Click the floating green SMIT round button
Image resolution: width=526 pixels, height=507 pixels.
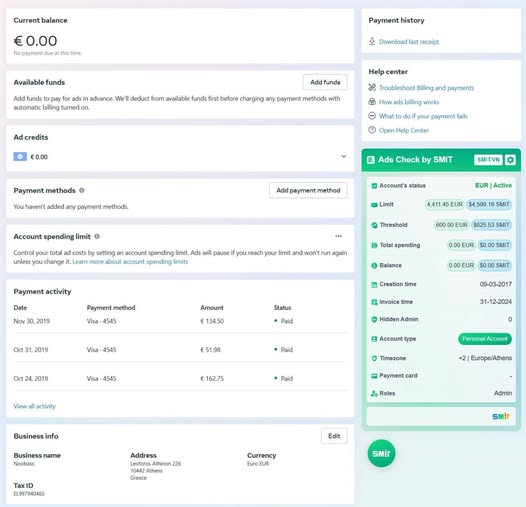(381, 453)
